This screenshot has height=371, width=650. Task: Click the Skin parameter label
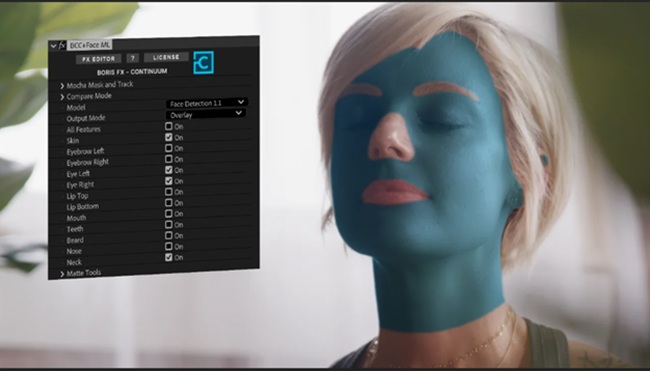pyautogui.click(x=73, y=141)
